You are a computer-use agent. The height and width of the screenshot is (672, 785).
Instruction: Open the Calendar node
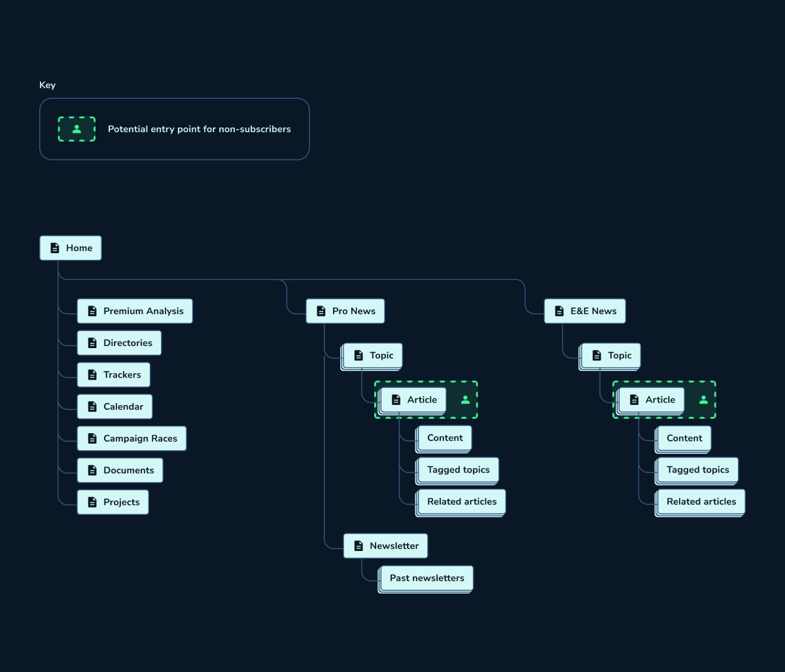click(114, 406)
